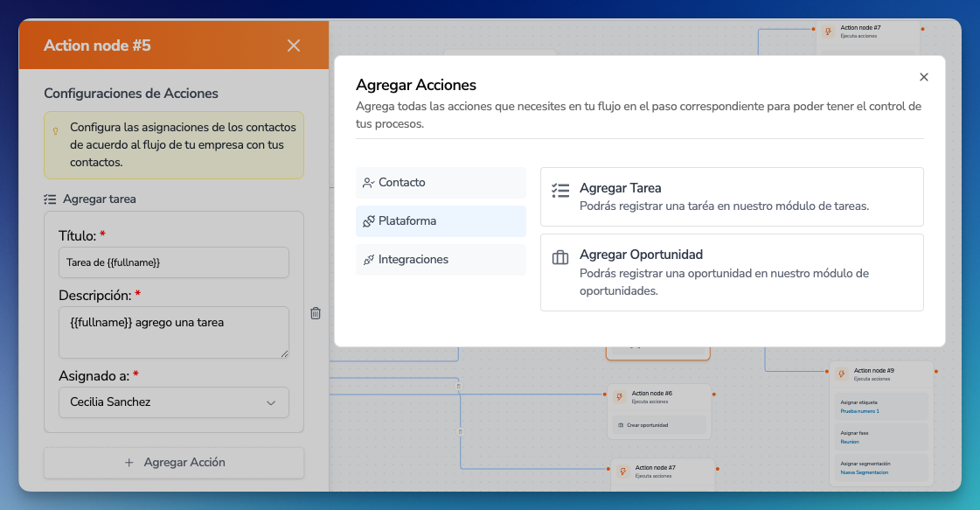
Task: Choose the Agregar Tarea action card
Action: pos(732,197)
